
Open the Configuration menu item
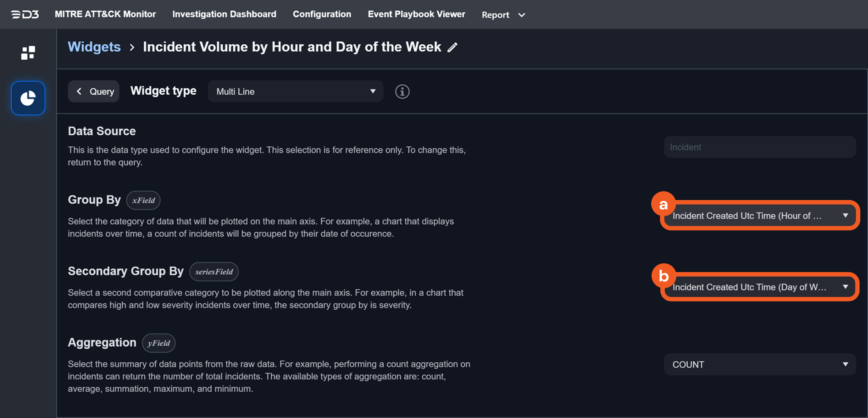(322, 14)
